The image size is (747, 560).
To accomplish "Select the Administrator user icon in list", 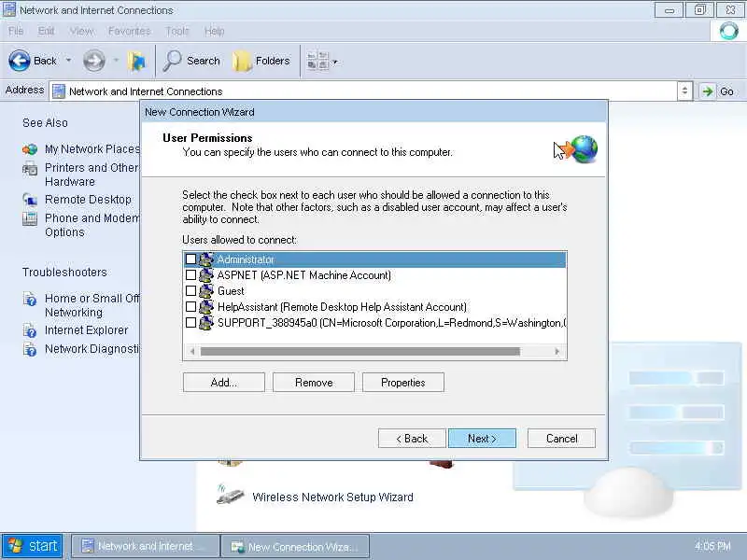I will point(206,259).
